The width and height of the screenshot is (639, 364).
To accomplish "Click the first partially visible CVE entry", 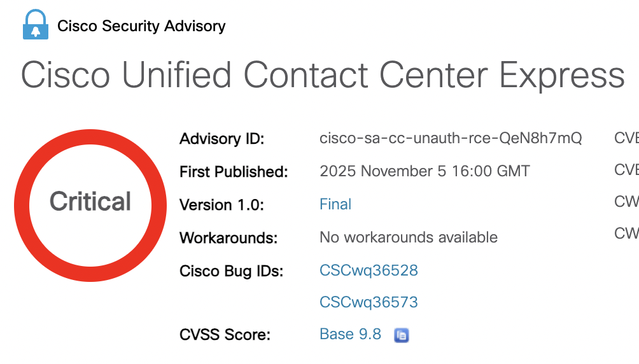I will (626, 137).
